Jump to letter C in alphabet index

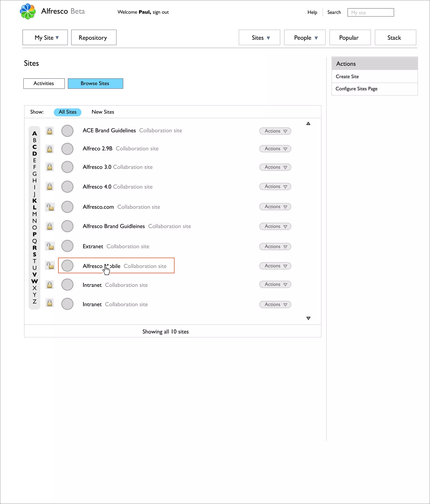(x=34, y=147)
